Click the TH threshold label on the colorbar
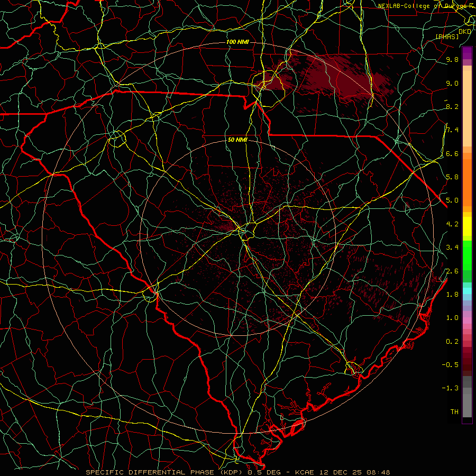 click(454, 412)
